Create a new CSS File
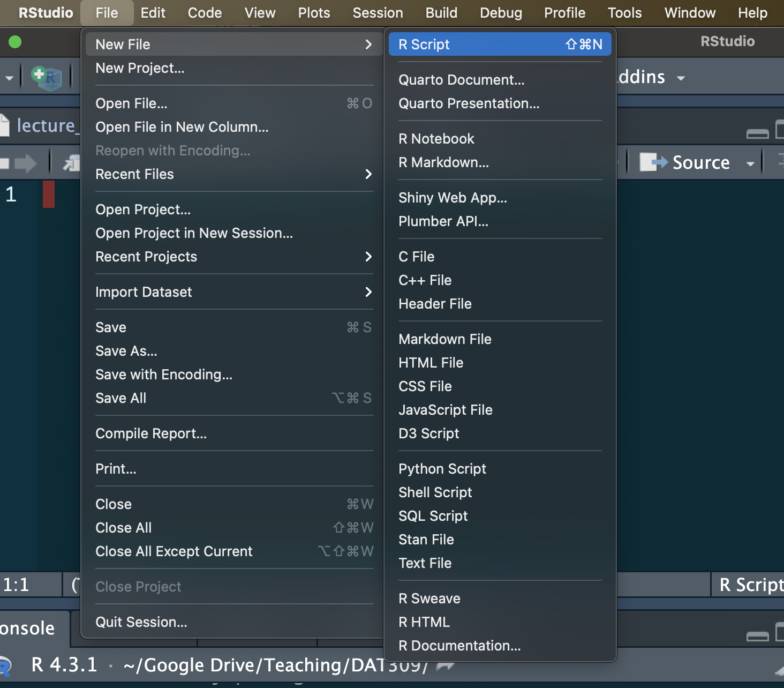The height and width of the screenshot is (688, 784). pyautogui.click(x=500, y=386)
